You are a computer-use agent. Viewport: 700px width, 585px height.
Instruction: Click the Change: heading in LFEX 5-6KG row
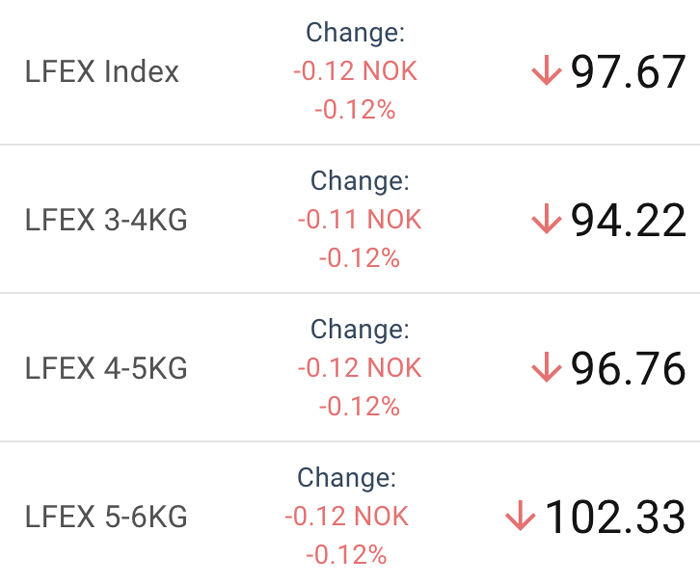point(347,478)
